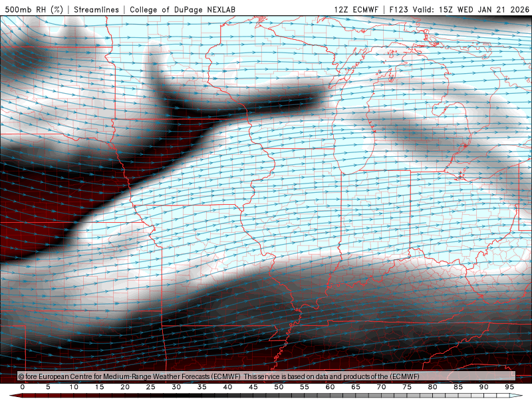Click the legend value '95'
The image size is (532, 399).
coord(509,387)
